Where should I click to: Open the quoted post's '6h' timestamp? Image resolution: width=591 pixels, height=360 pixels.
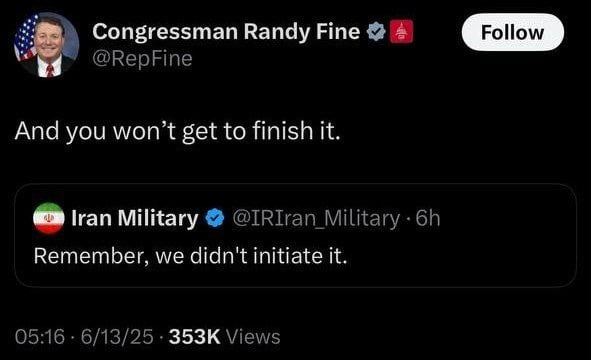(x=428, y=218)
